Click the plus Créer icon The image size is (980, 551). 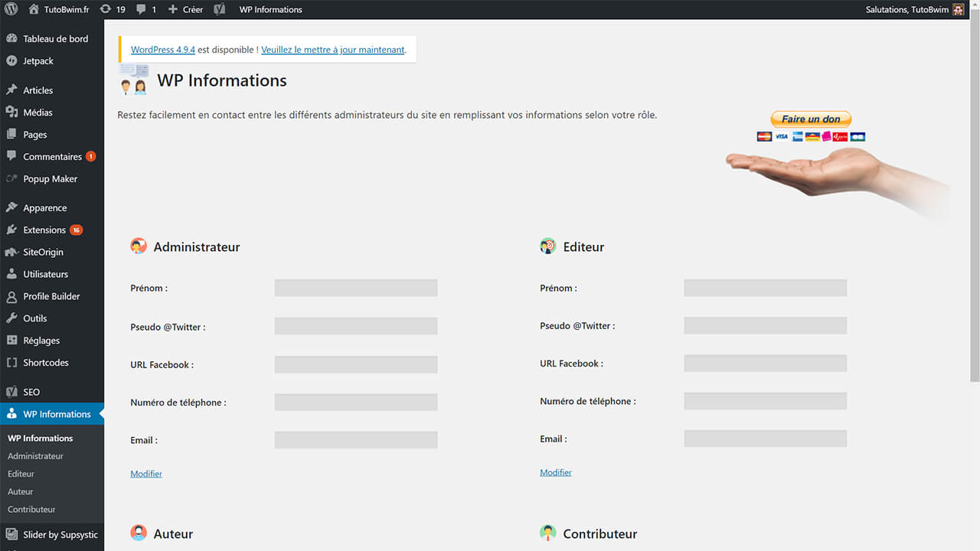tap(173, 9)
